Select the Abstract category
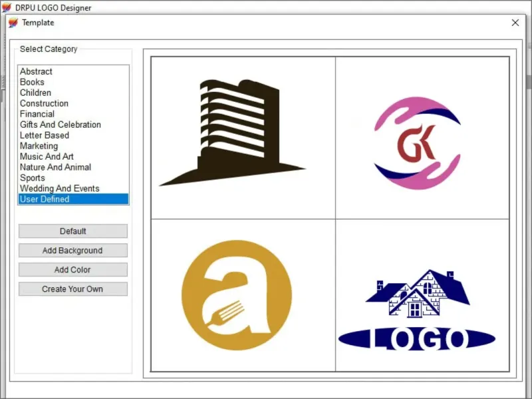 [x=73, y=71]
